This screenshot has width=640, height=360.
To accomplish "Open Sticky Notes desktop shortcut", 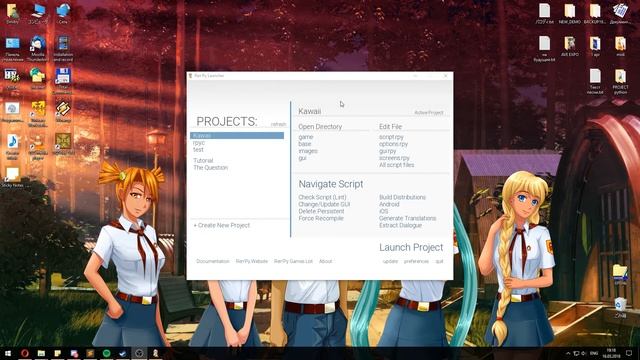I will pos(12,177).
